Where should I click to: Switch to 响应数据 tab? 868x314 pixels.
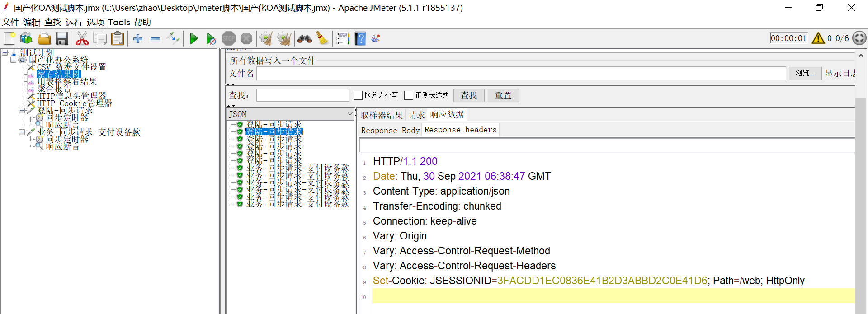click(x=447, y=115)
